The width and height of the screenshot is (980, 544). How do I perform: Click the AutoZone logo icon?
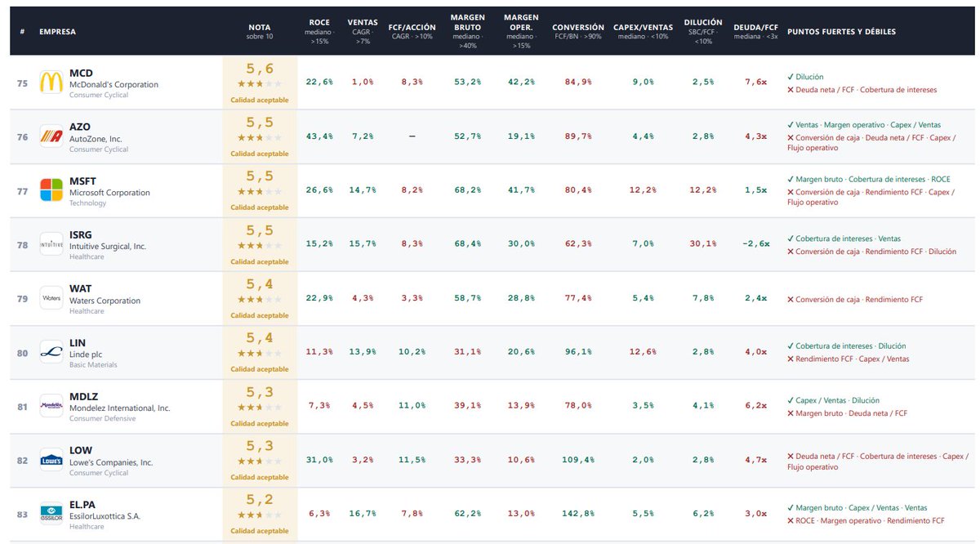click(51, 136)
